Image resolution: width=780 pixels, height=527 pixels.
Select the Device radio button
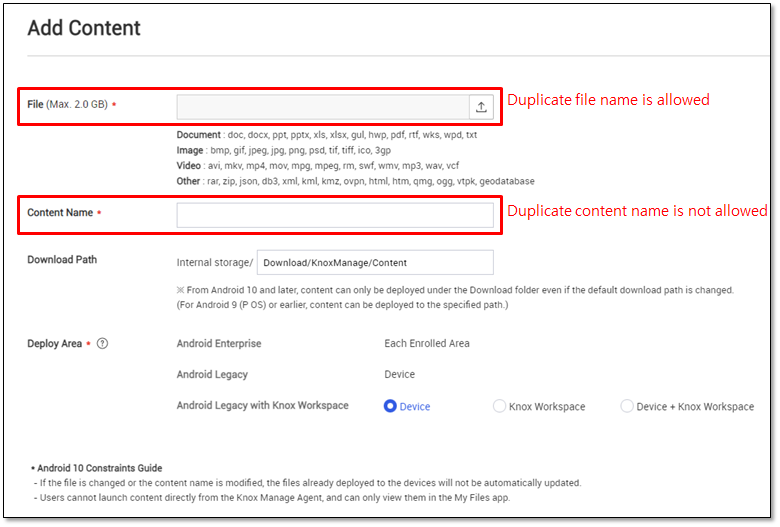[x=390, y=406]
